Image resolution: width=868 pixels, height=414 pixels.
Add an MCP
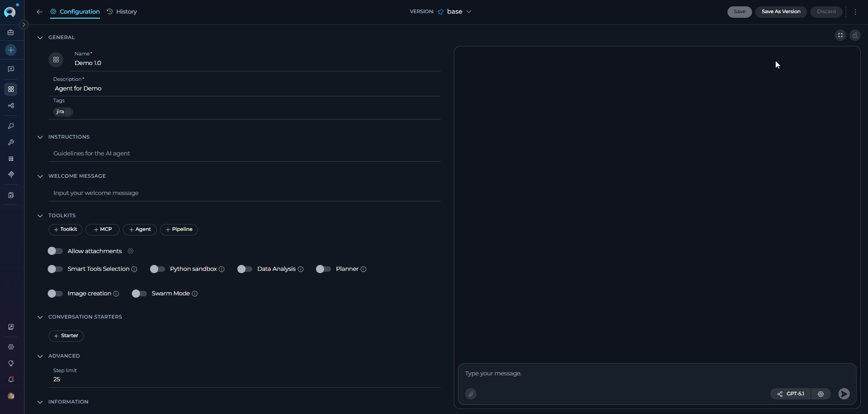coord(102,229)
